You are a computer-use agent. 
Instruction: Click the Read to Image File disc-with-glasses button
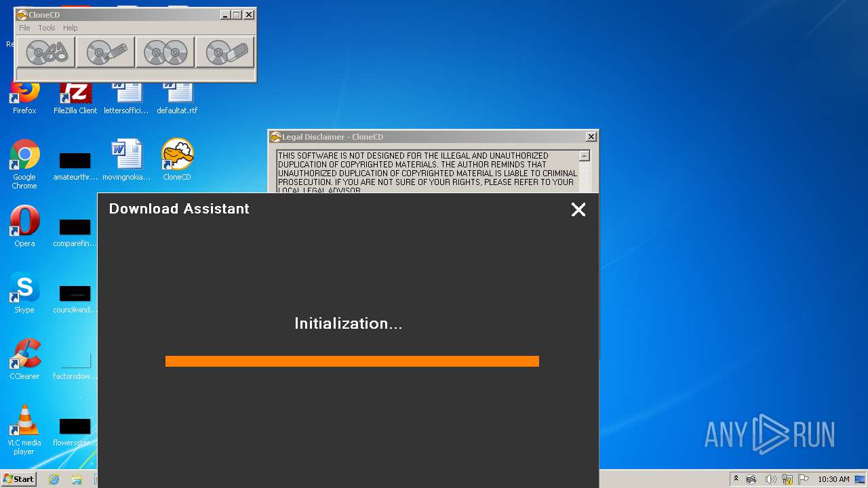46,52
